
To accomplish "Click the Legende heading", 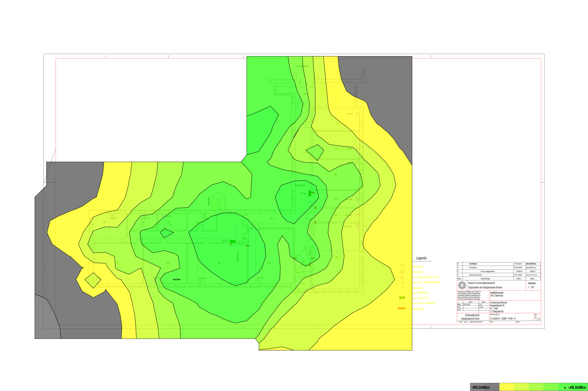I will pyautogui.click(x=421, y=258).
